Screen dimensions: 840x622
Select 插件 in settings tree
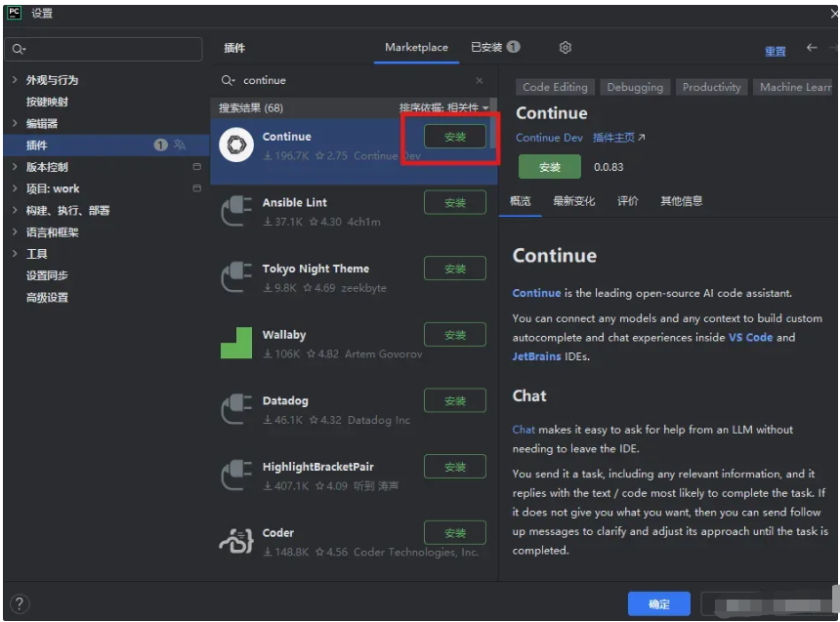click(106, 145)
